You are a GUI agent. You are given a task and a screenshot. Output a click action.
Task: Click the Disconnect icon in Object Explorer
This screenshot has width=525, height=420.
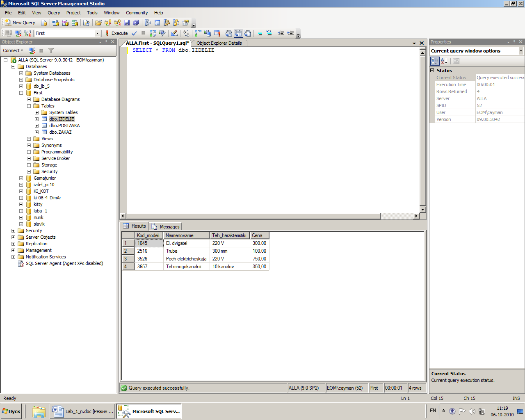click(32, 50)
